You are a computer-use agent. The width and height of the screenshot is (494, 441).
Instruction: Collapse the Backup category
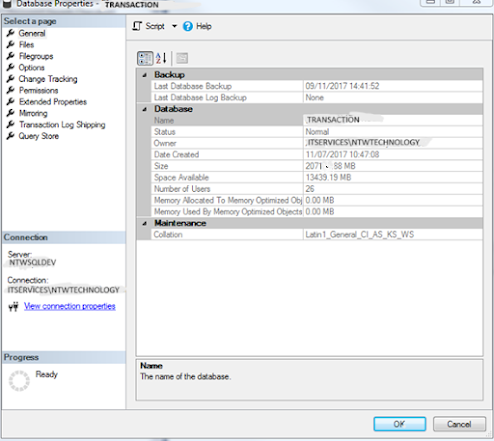145,75
